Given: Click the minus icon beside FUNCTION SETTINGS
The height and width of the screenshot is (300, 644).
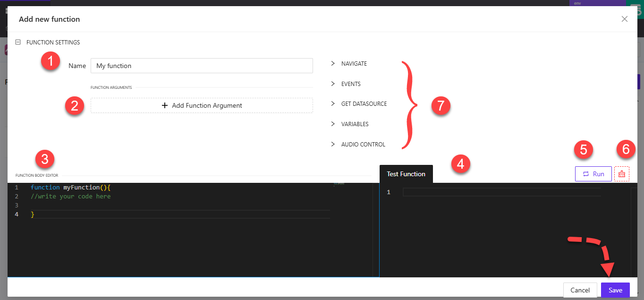Looking at the screenshot, I should point(17,42).
